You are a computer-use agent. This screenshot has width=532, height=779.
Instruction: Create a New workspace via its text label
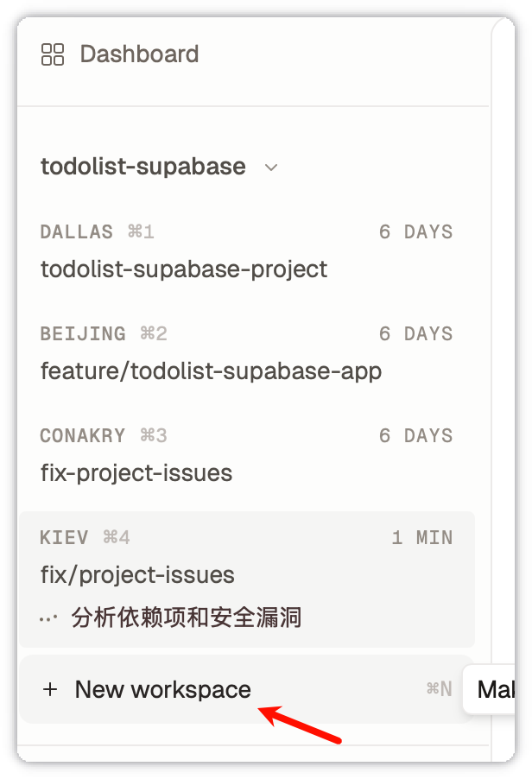pos(162,689)
